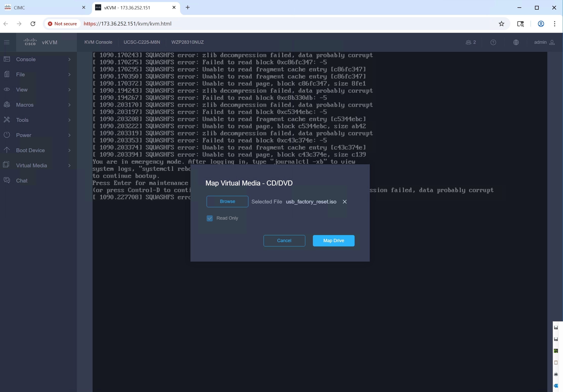Open the browser profile icon
563x392 pixels.
click(x=541, y=24)
